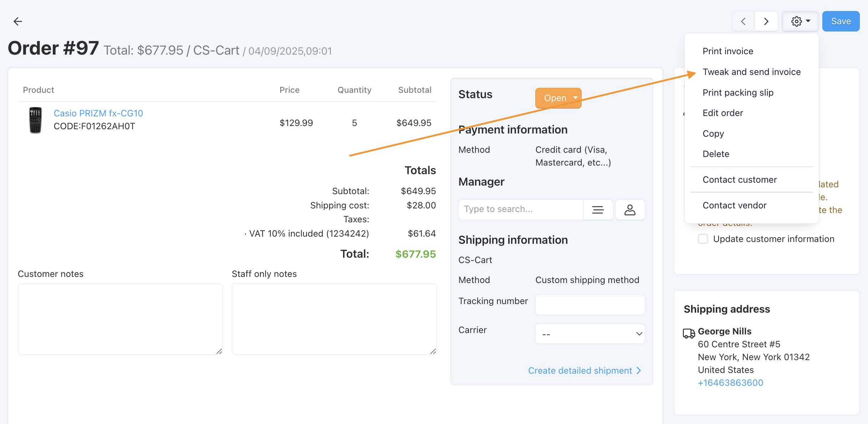Screen dimensions: 868x424
Task: Open Create detailed shipment link
Action: [x=585, y=370]
